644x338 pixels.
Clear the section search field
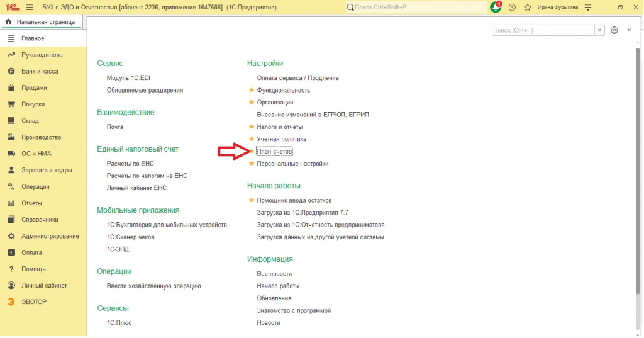[x=599, y=30]
